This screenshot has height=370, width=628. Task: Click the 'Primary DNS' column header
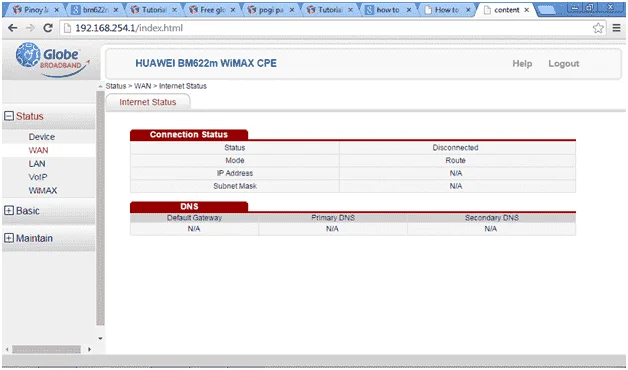coord(333,218)
